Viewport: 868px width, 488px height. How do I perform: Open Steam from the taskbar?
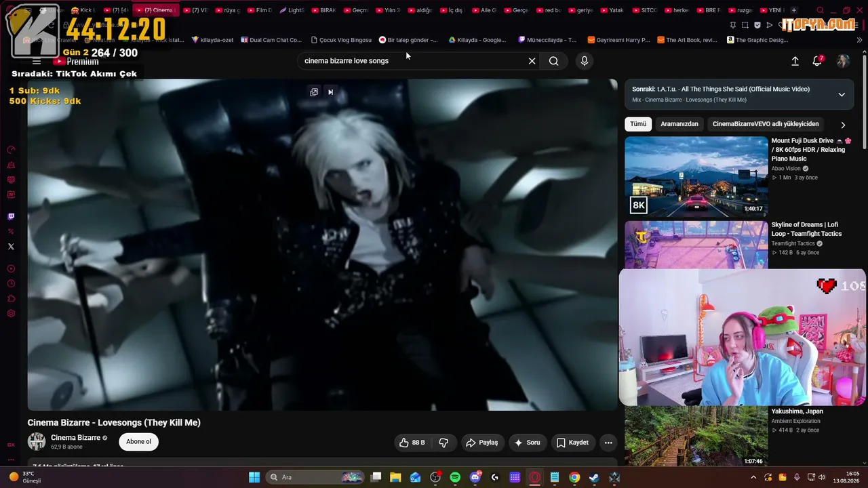594,477
